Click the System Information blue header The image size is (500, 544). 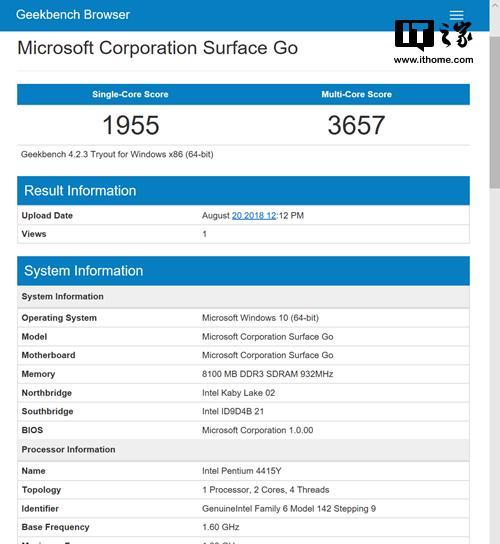[x=243, y=271]
